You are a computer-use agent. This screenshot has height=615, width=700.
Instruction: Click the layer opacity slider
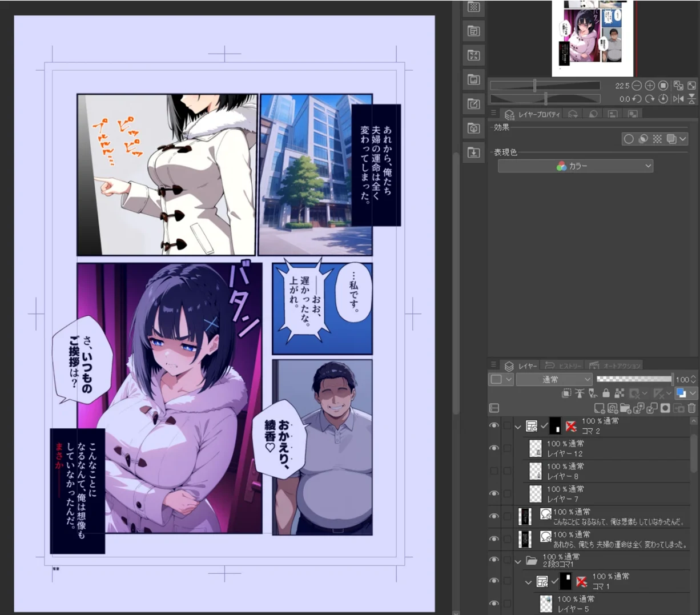634,379
